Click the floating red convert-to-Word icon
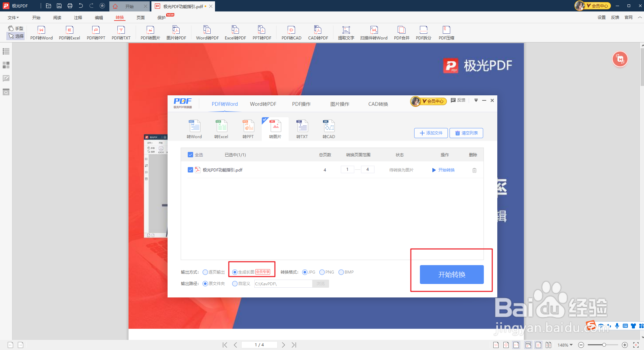Viewport: 644px width, 350px height. coord(620,59)
